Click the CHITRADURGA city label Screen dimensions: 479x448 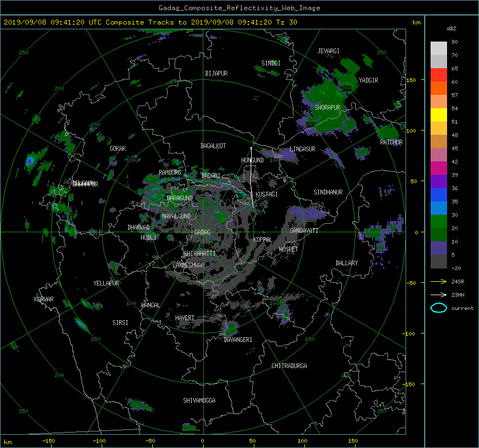[289, 366]
